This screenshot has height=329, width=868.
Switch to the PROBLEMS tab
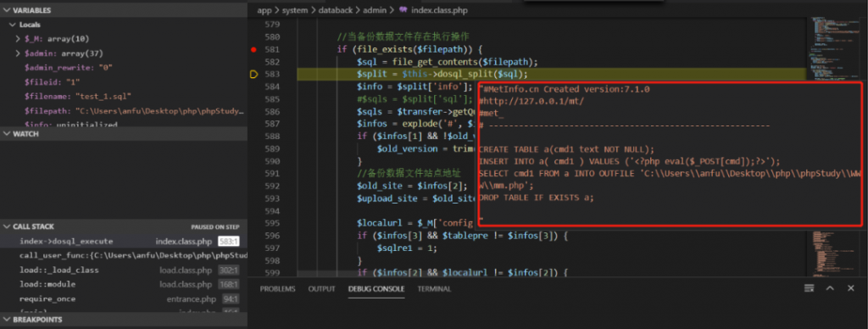point(277,288)
